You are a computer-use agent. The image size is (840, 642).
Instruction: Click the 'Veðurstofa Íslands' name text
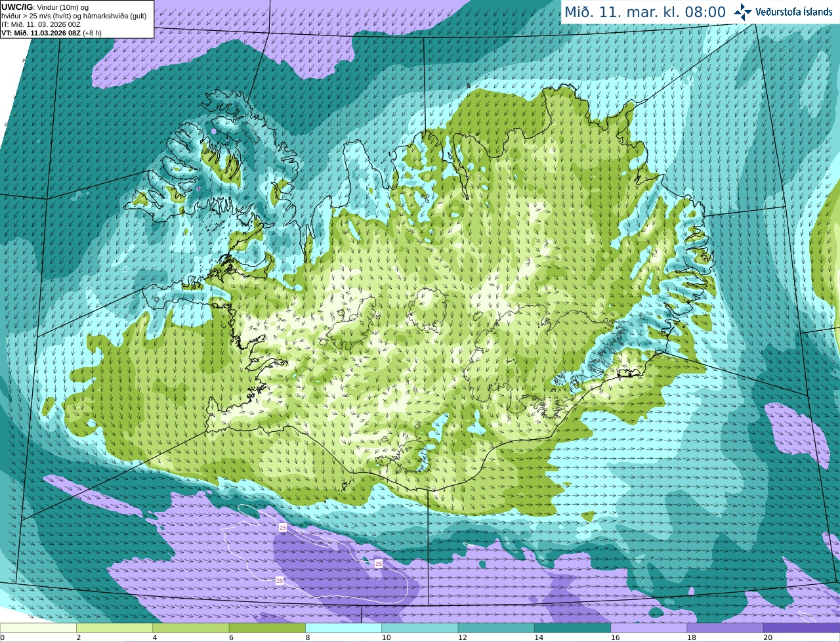pyautogui.click(x=793, y=12)
